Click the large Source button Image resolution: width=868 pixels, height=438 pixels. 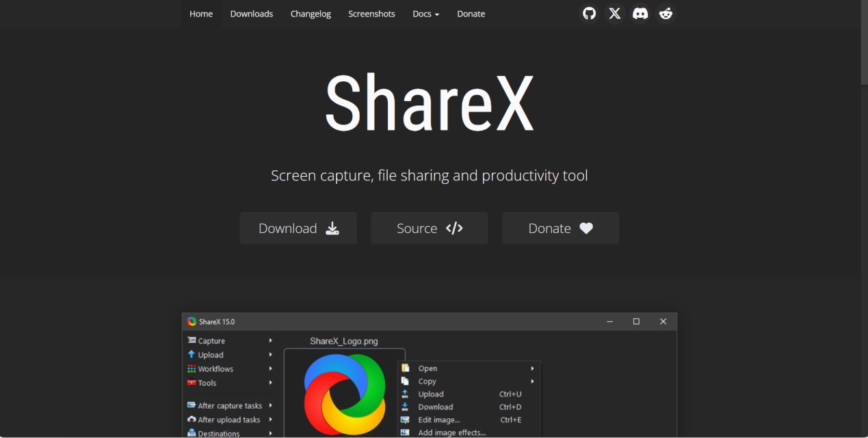[430, 228]
